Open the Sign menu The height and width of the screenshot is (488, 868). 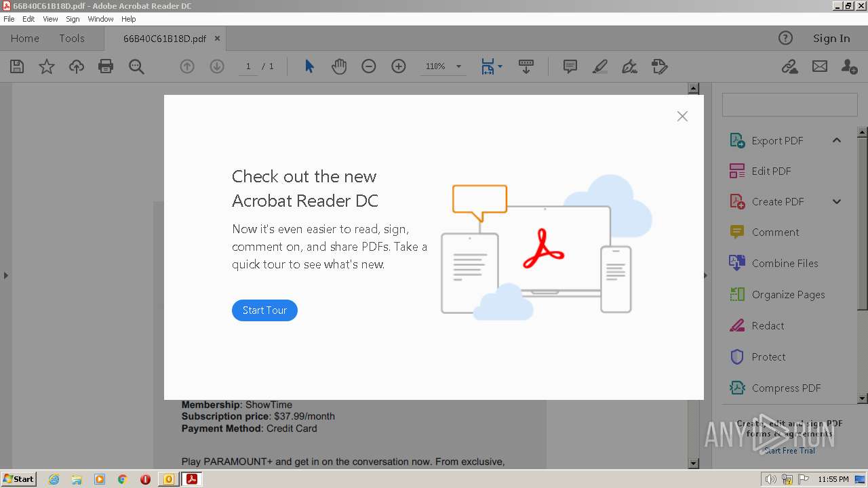[73, 19]
